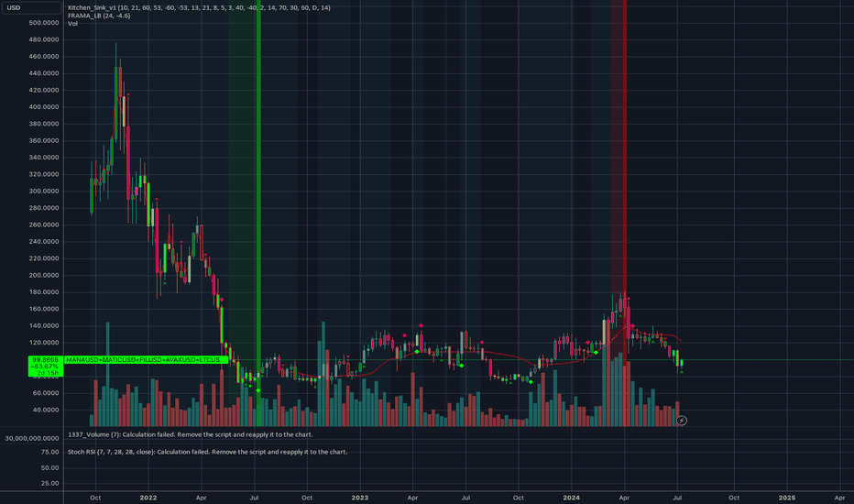Click the Stoch RSI calculation failed message
Screen dimensions: 854x504
point(207,452)
